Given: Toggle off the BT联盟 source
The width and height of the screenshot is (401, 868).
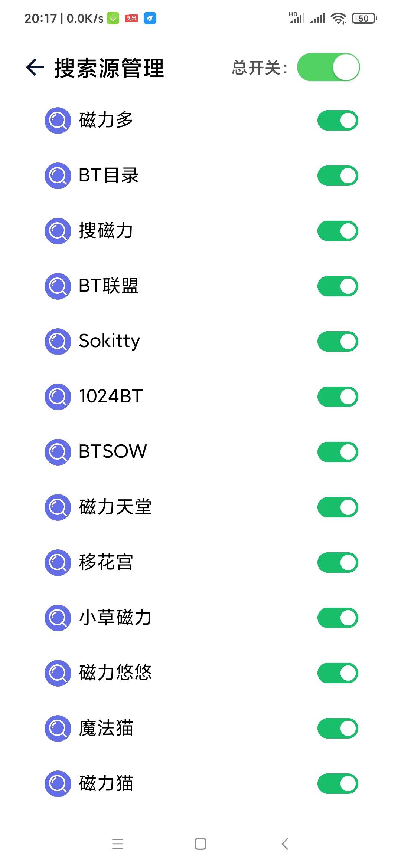Looking at the screenshot, I should click(338, 286).
